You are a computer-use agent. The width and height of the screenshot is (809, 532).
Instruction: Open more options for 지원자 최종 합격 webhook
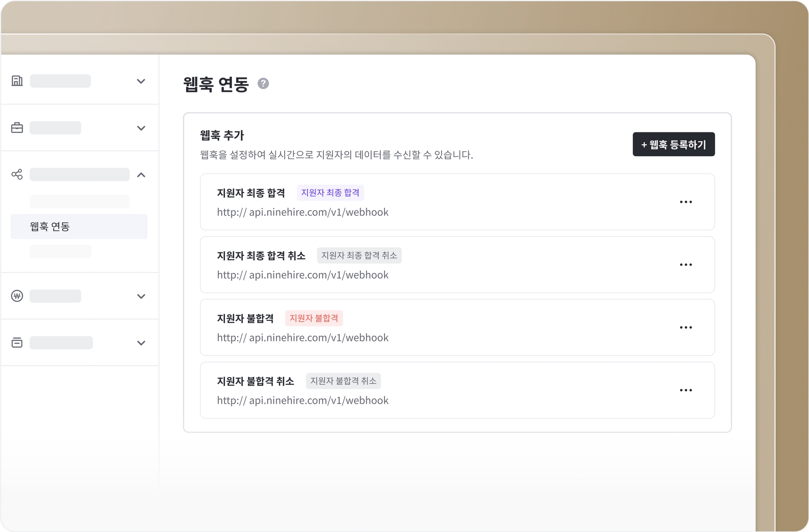[x=686, y=202]
